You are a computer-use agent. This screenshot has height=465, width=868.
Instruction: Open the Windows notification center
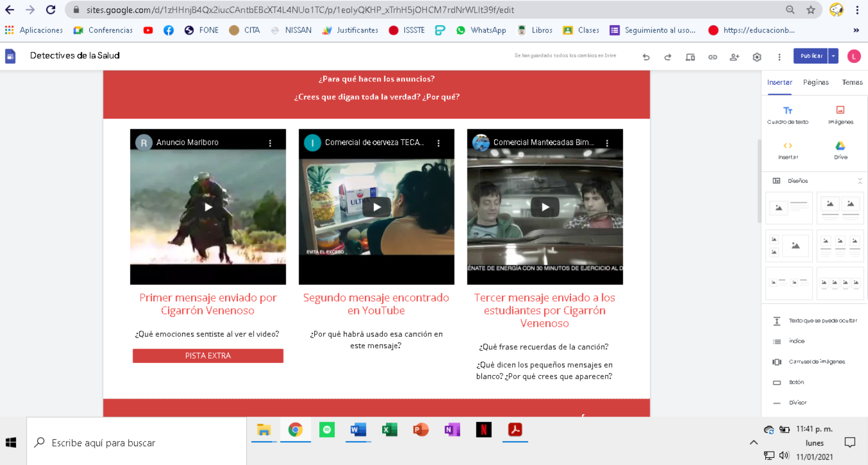point(850,443)
